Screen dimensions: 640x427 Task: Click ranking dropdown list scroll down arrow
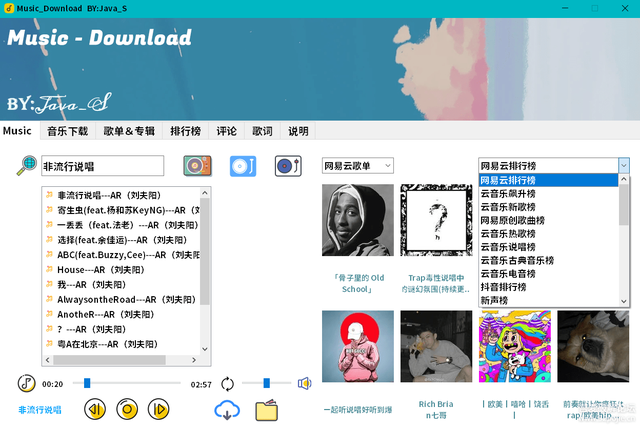coord(624,301)
